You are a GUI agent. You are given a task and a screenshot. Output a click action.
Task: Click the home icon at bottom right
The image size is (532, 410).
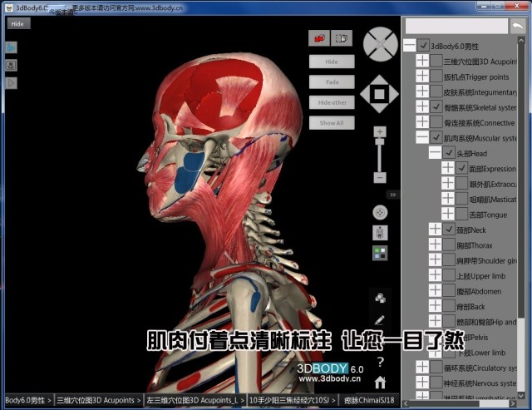tap(380, 383)
